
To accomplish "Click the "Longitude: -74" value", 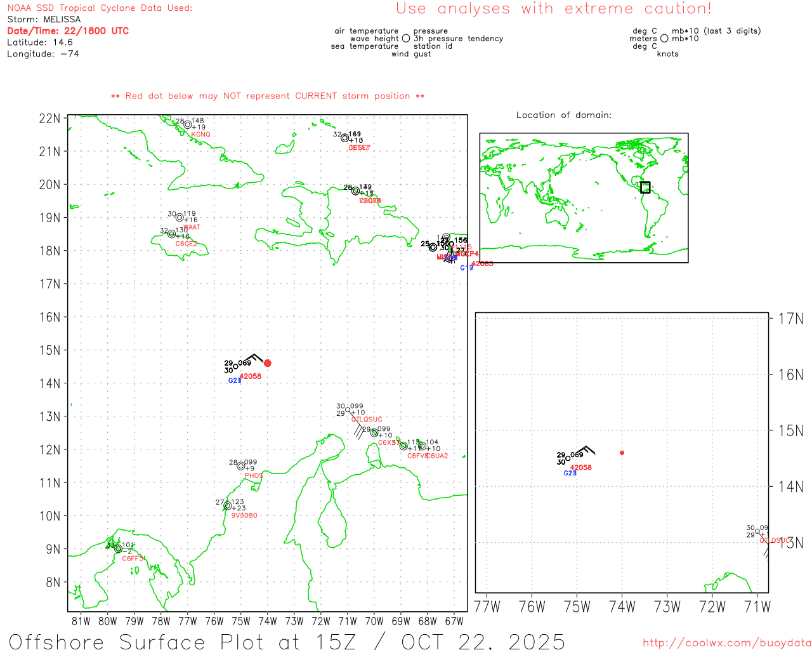I will pos(43,54).
